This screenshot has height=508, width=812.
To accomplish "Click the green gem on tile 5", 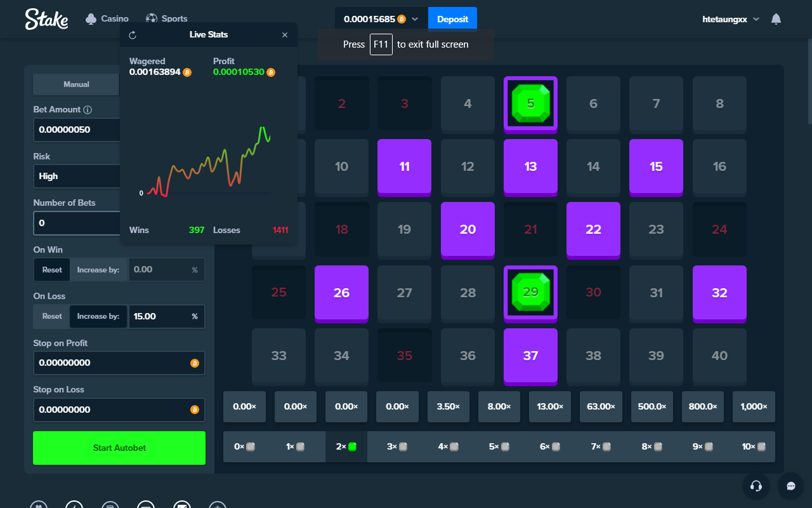I will [x=530, y=103].
